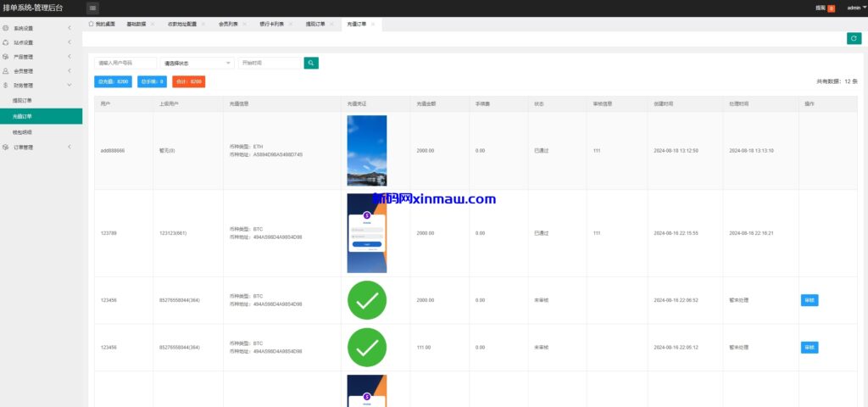Open the 请选择状态 status dropdown

[197, 63]
